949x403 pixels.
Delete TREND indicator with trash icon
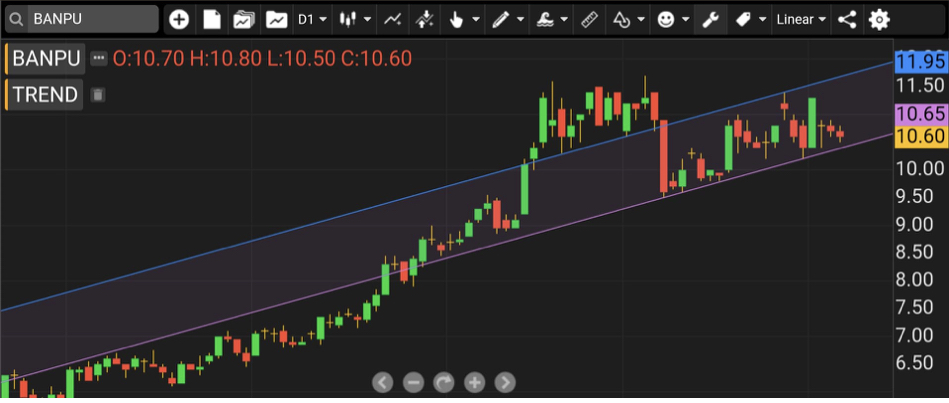click(x=98, y=95)
